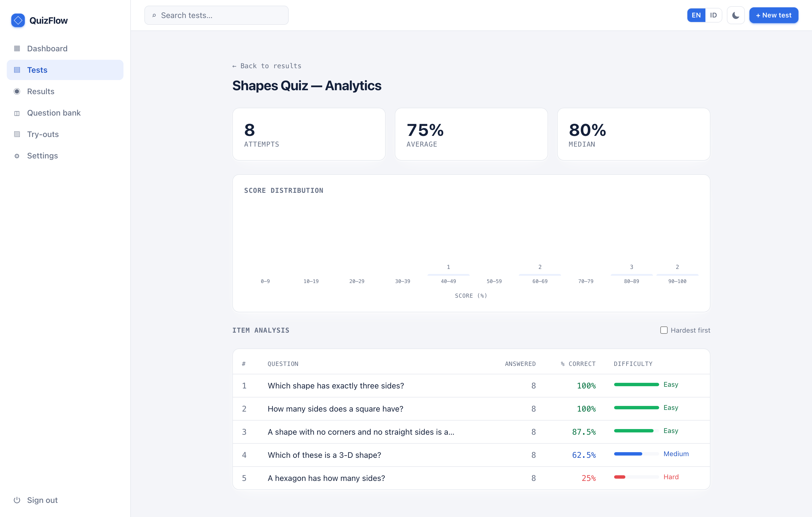Click the Medium difficulty label
The image size is (812, 517).
pos(676,454)
